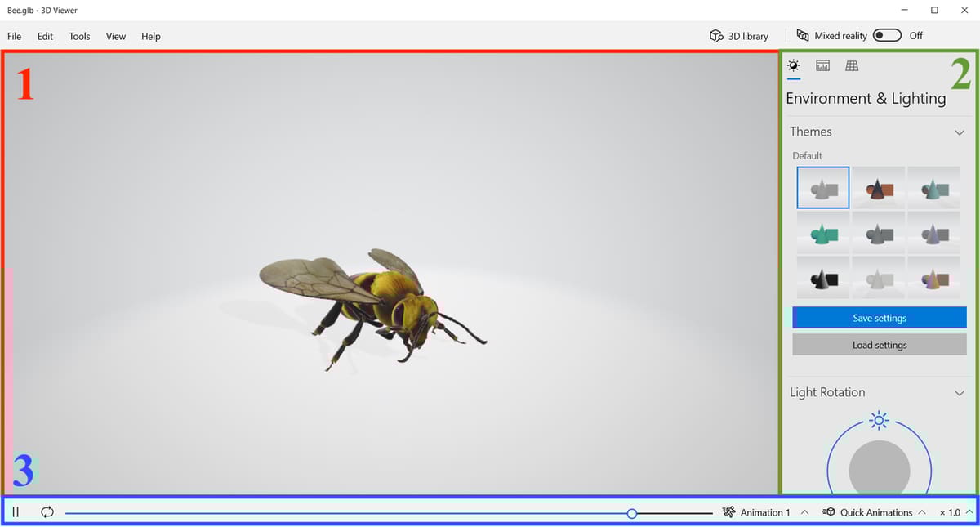
Task: Click the animation timeline slider handle
Action: [632, 513]
